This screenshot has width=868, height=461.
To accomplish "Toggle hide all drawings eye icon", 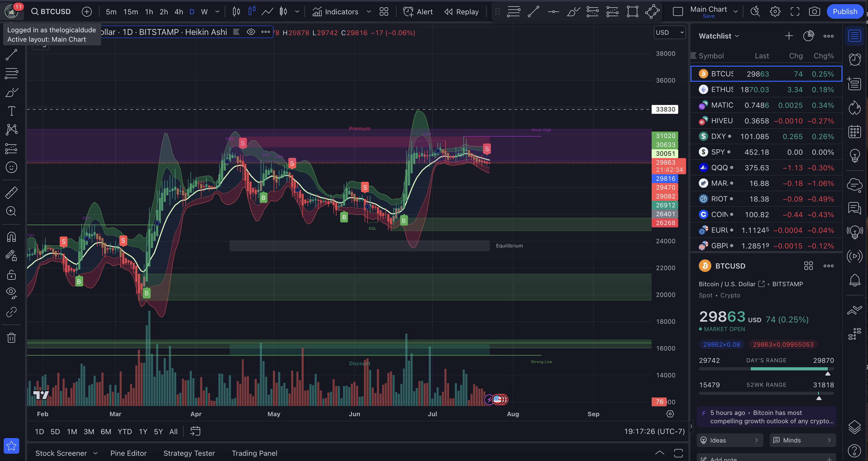I will click(x=11, y=293).
